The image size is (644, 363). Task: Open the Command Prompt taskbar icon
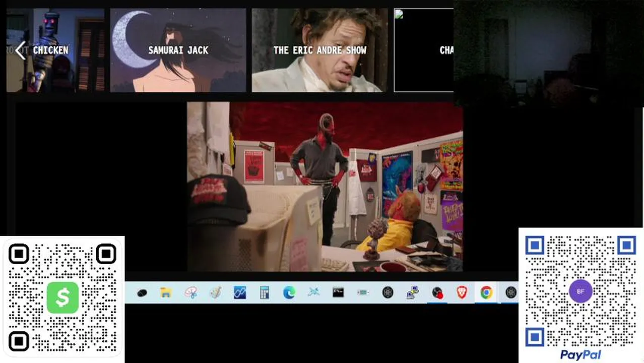coord(338,292)
